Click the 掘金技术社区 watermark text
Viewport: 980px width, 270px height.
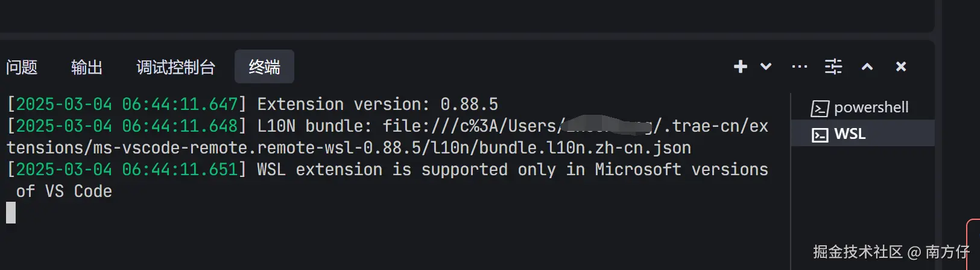coord(857,252)
